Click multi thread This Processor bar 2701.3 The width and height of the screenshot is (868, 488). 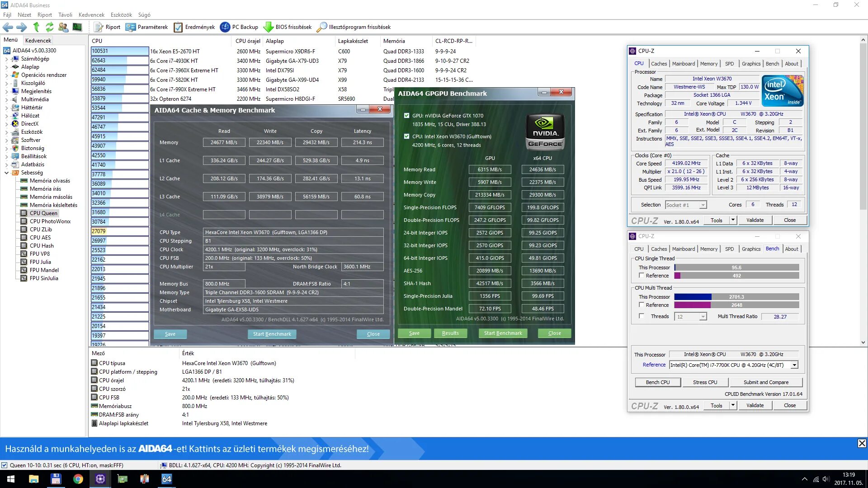[x=736, y=297]
